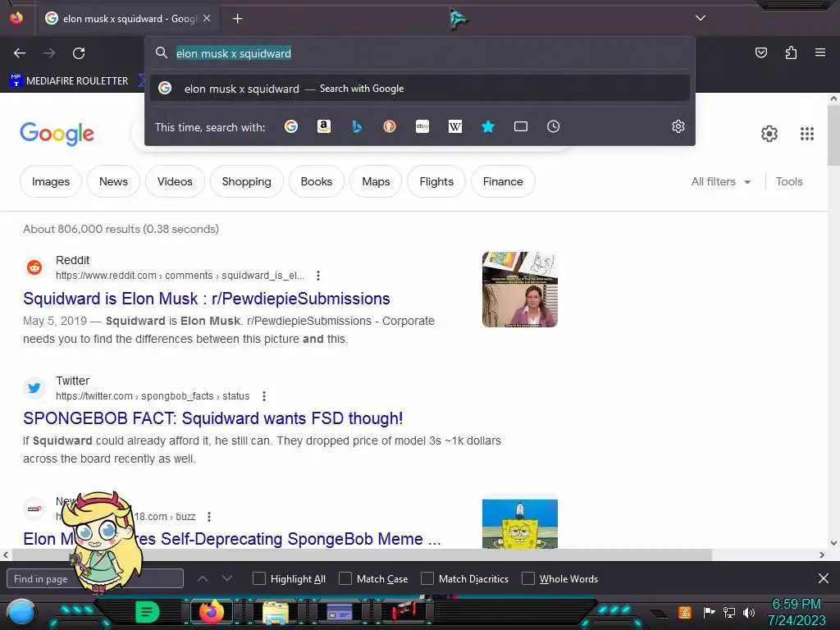The image size is (840, 630).
Task: Open 'SPONGEBOB FACT: Squidward wants FSD though!' result
Action: click(x=212, y=418)
